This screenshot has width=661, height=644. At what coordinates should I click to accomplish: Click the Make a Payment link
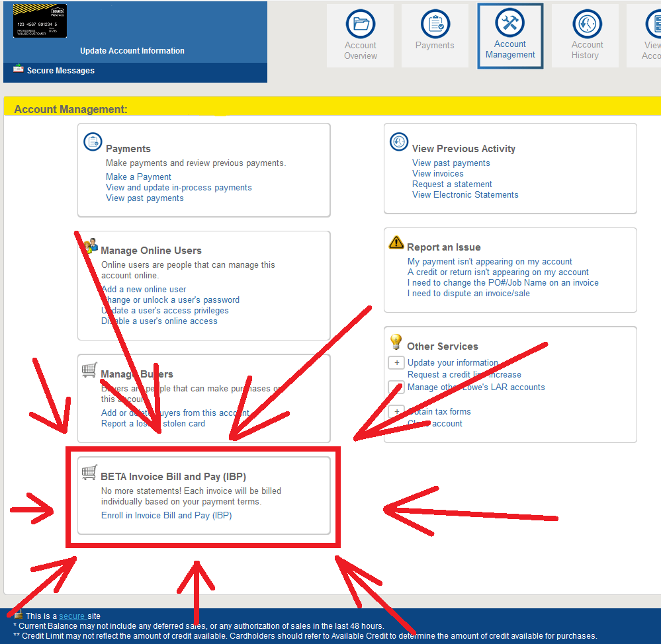click(x=138, y=177)
